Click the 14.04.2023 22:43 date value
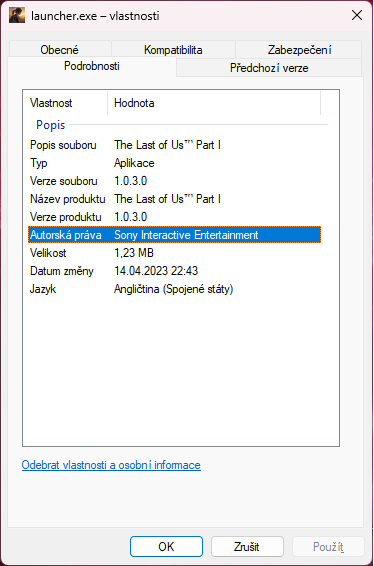The image size is (374, 566). (156, 271)
